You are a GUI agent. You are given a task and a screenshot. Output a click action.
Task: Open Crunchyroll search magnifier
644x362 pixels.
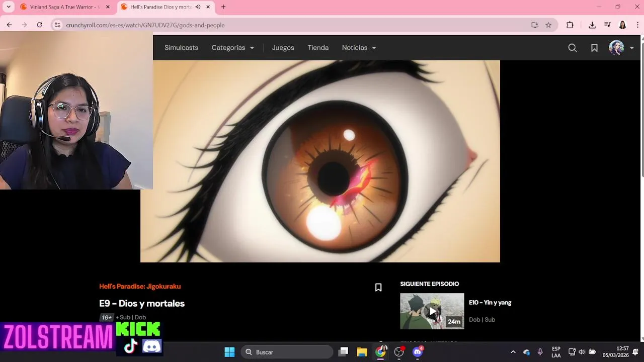click(572, 48)
